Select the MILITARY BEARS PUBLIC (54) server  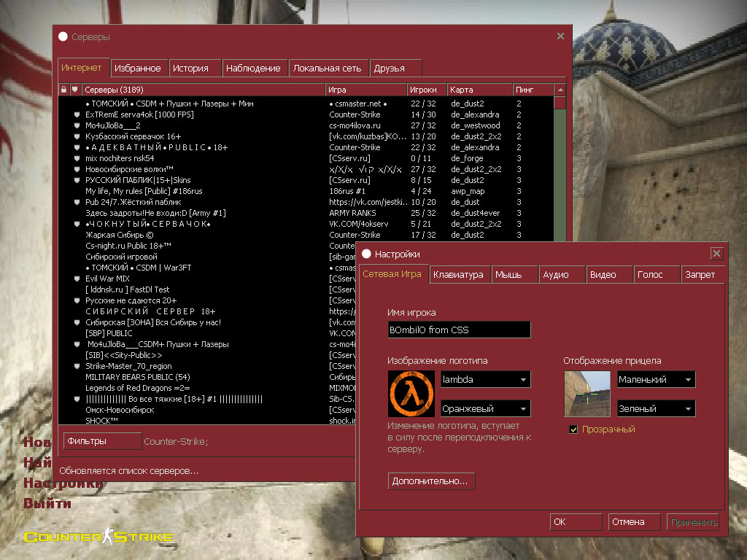[206, 378]
